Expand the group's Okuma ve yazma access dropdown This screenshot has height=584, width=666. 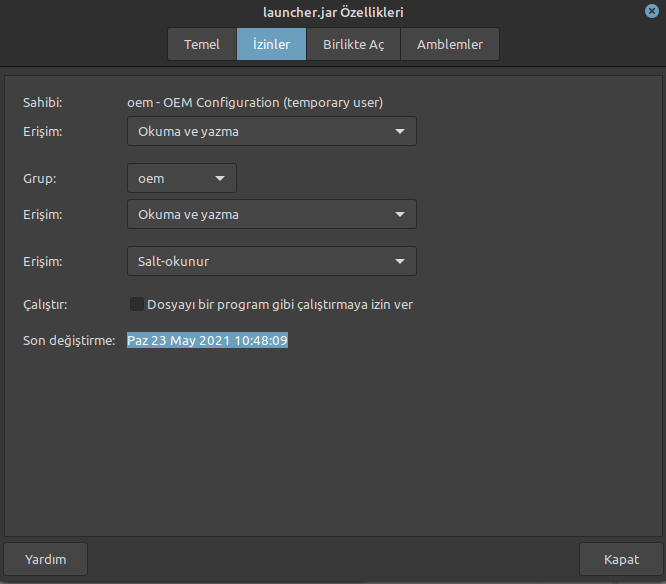pos(272,214)
